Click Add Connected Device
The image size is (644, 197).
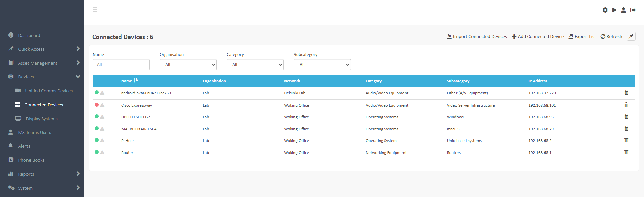[x=538, y=36]
